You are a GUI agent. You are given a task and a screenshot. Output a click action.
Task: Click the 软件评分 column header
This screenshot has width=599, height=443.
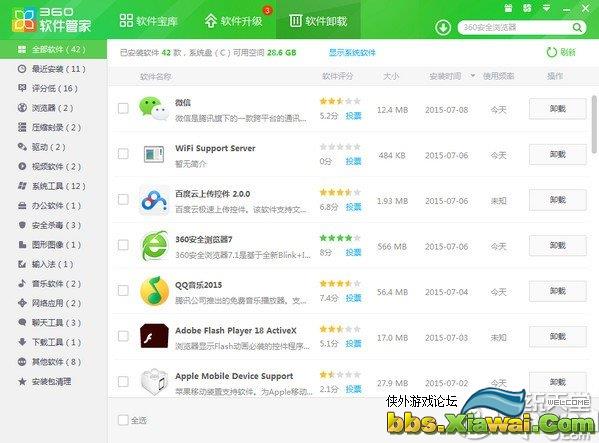coord(337,76)
